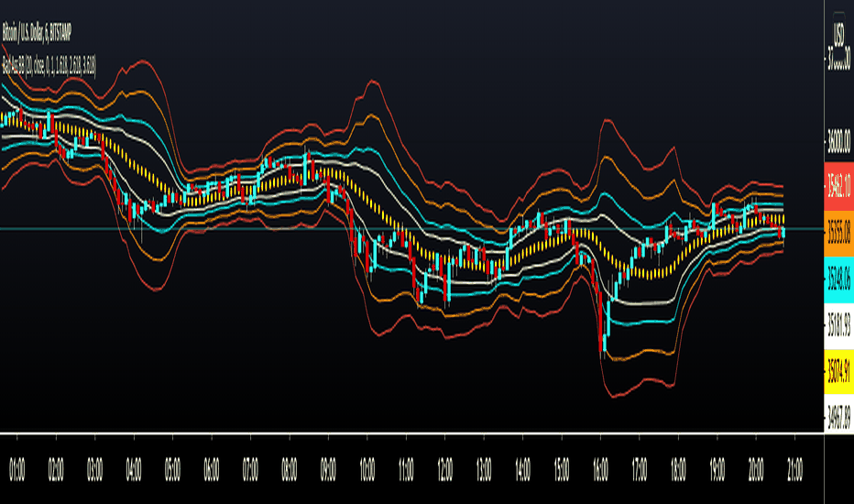Click the 10:00 time axis label
The height and width of the screenshot is (504, 854).
[367, 469]
